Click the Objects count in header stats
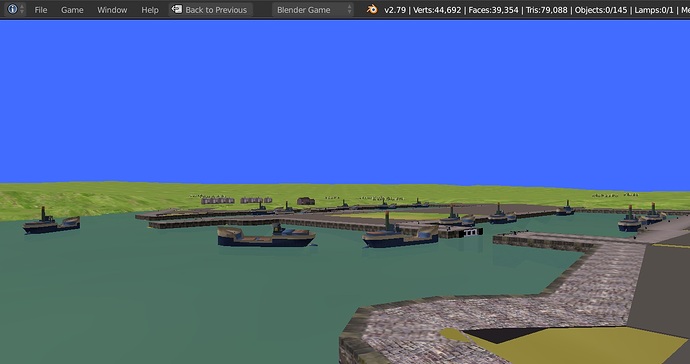 tap(601, 10)
